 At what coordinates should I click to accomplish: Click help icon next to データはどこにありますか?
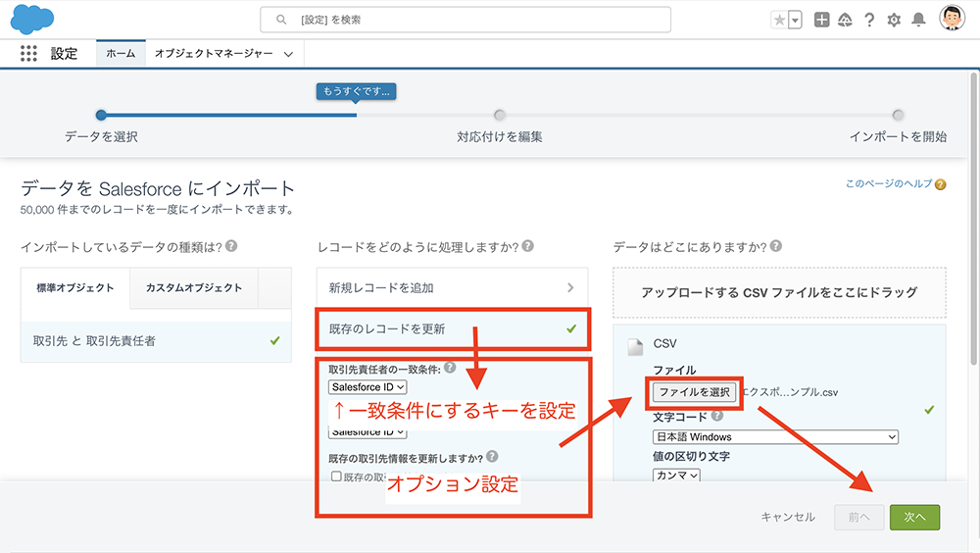[775, 246]
